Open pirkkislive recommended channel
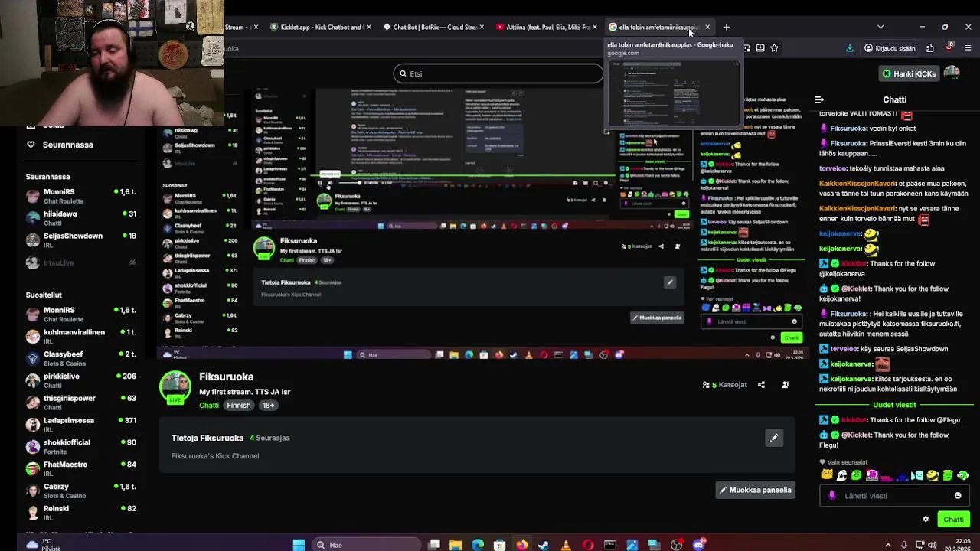The image size is (980, 551). [x=80, y=380]
